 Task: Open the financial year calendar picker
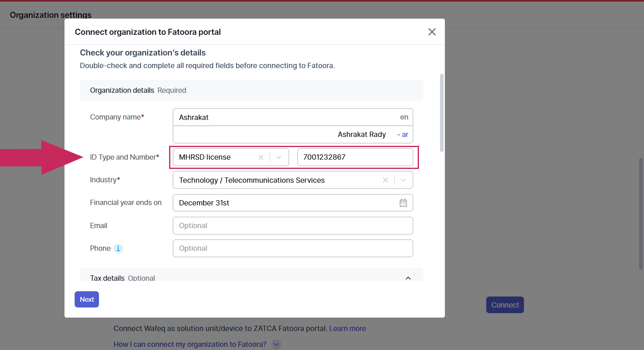coord(403,203)
